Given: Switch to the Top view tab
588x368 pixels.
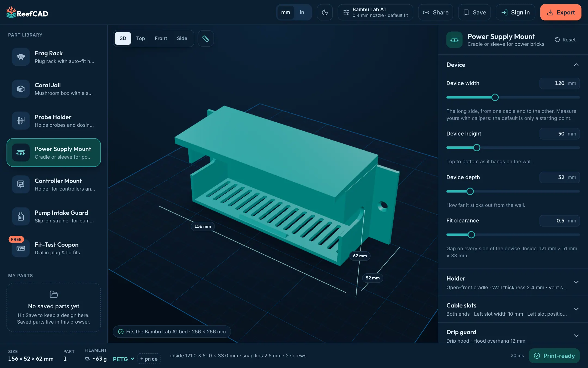Looking at the screenshot, I should coord(140,38).
